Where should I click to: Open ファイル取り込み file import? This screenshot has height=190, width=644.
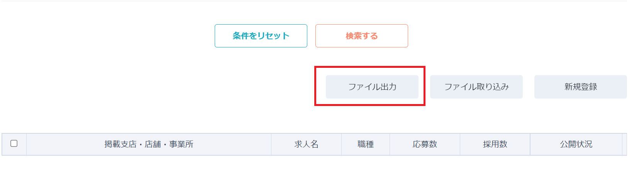pyautogui.click(x=476, y=87)
